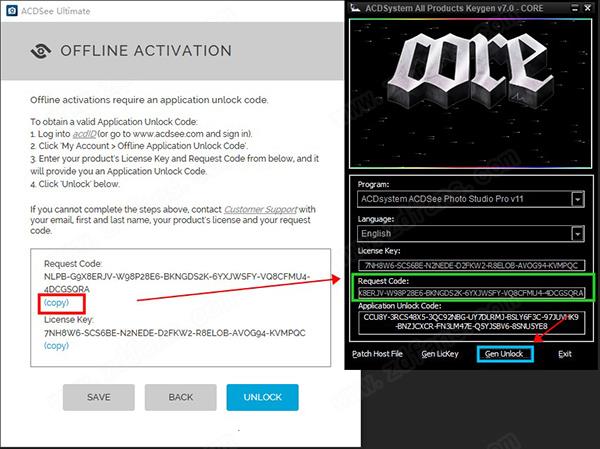Click the SAVE button
Viewport: 600px width, 449px height.
point(99,397)
